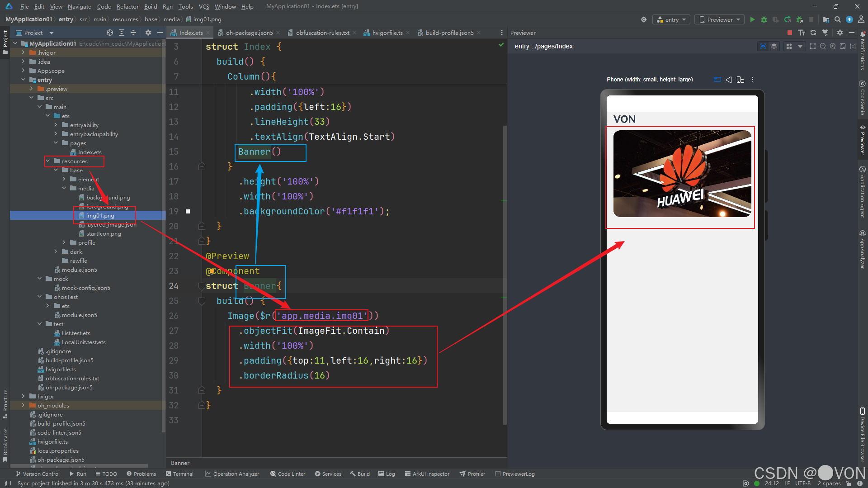Open device profile three-dots menu
This screenshot has height=488, width=868.
(752, 80)
